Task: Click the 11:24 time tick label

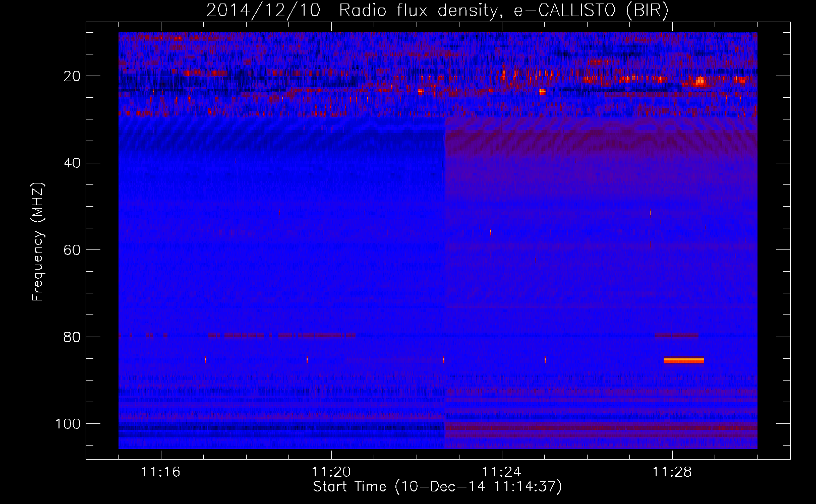Action: [x=502, y=472]
